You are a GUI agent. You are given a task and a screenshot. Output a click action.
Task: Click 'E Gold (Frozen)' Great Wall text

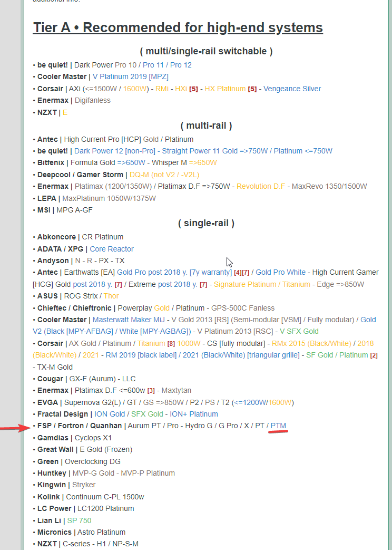(x=105, y=450)
